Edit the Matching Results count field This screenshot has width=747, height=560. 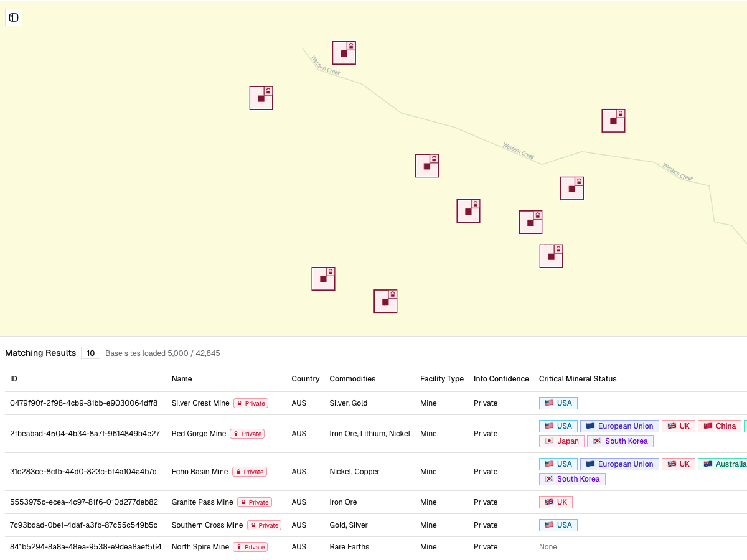point(90,352)
